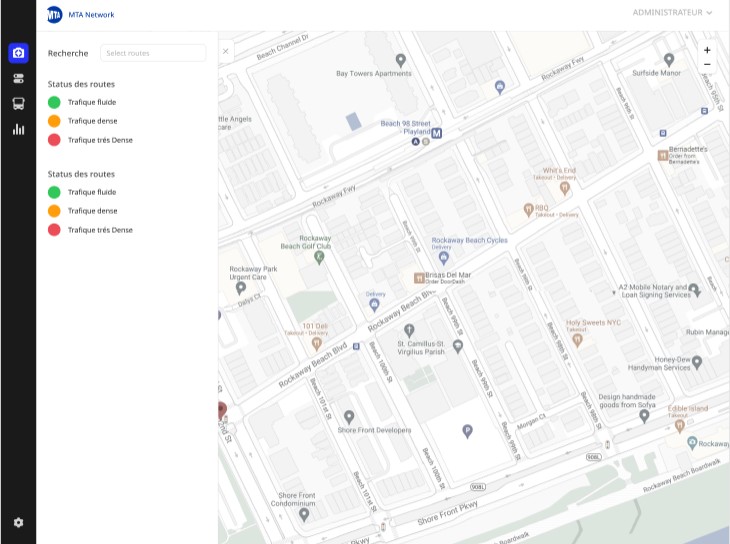Click the Brisas Del Mar restaurant marker
The image size is (730, 544).
click(x=419, y=278)
